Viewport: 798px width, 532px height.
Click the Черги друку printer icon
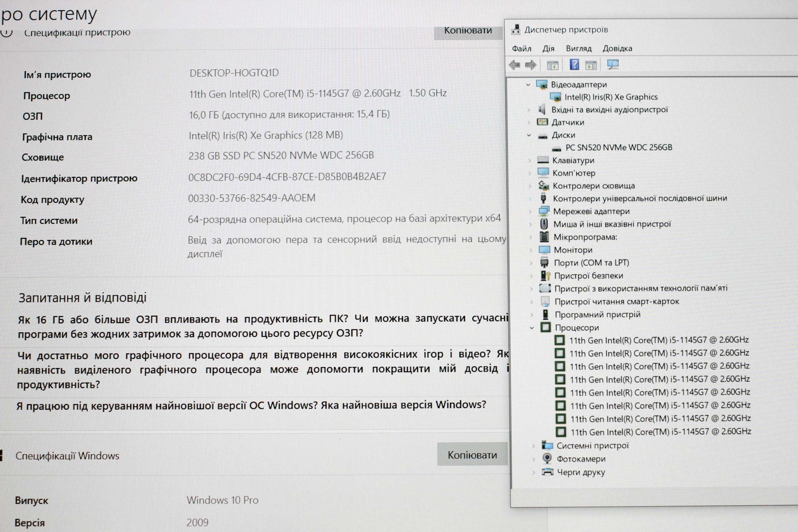click(548, 471)
